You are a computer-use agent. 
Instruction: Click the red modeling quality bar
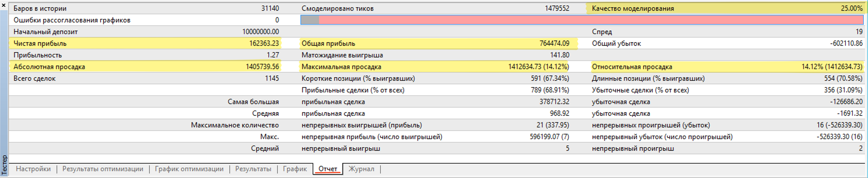[590, 20]
